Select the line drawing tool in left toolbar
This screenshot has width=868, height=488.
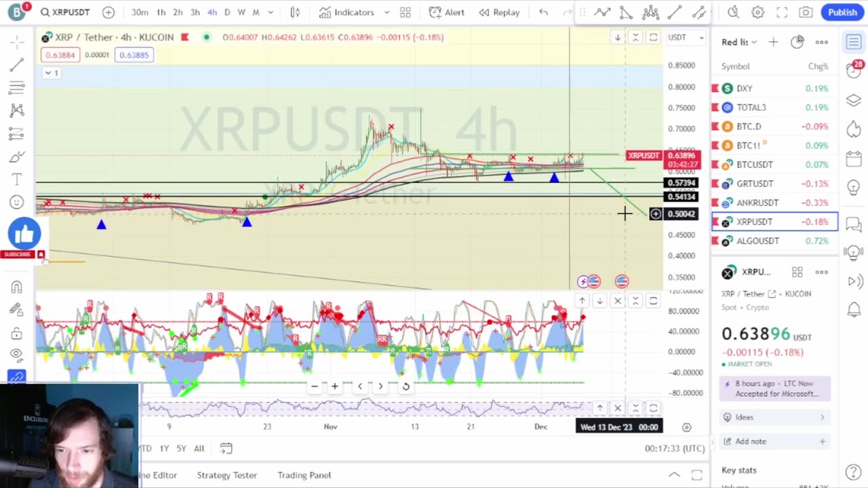pyautogui.click(x=17, y=65)
